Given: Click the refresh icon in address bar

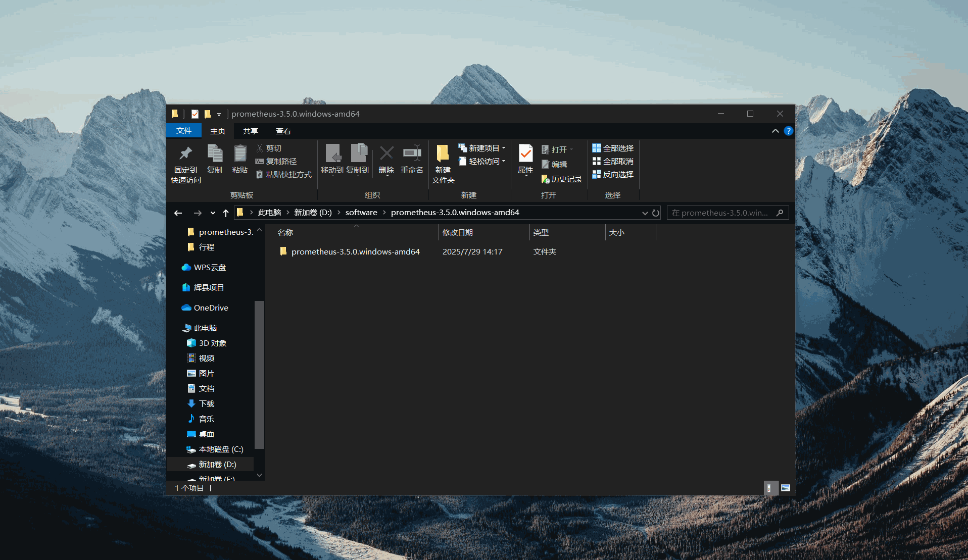Looking at the screenshot, I should pyautogui.click(x=656, y=213).
